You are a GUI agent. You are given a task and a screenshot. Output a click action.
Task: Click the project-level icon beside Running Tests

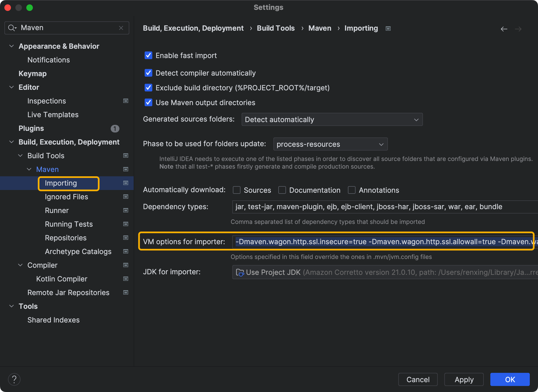(x=126, y=224)
